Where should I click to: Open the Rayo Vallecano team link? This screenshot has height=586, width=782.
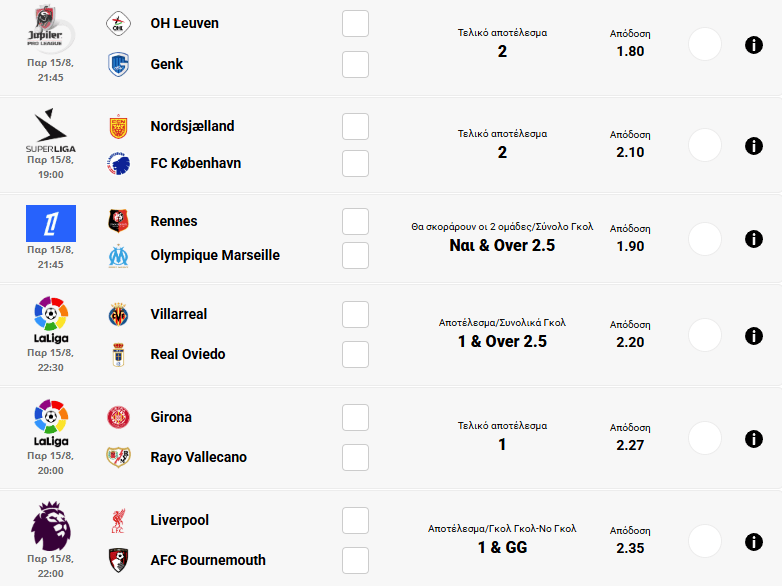click(x=198, y=457)
